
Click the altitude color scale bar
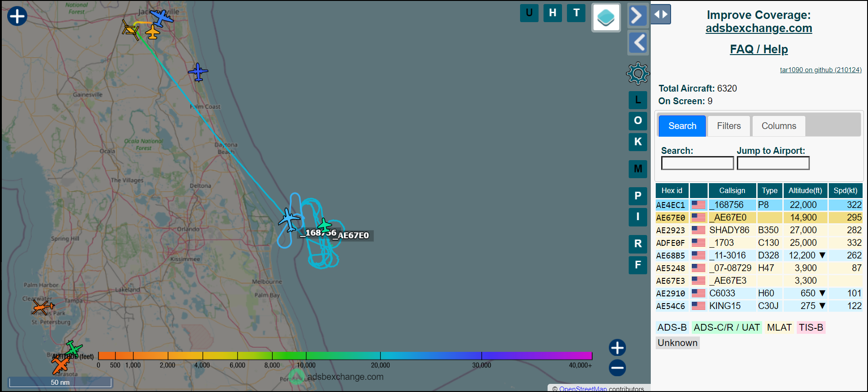[345, 355]
